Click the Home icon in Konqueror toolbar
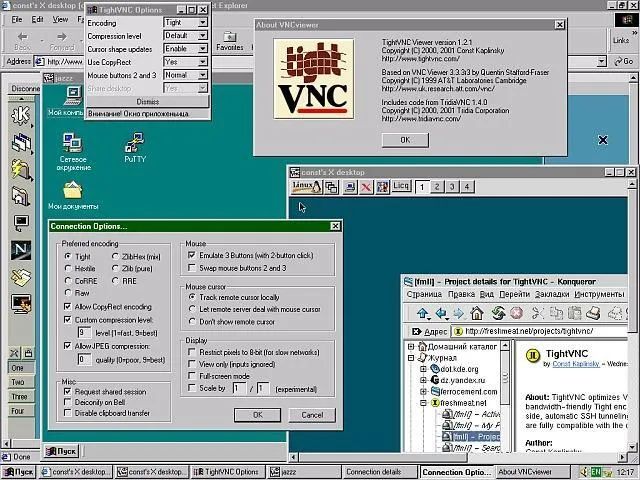The height and width of the screenshot is (480, 640). pyautogui.click(x=476, y=313)
